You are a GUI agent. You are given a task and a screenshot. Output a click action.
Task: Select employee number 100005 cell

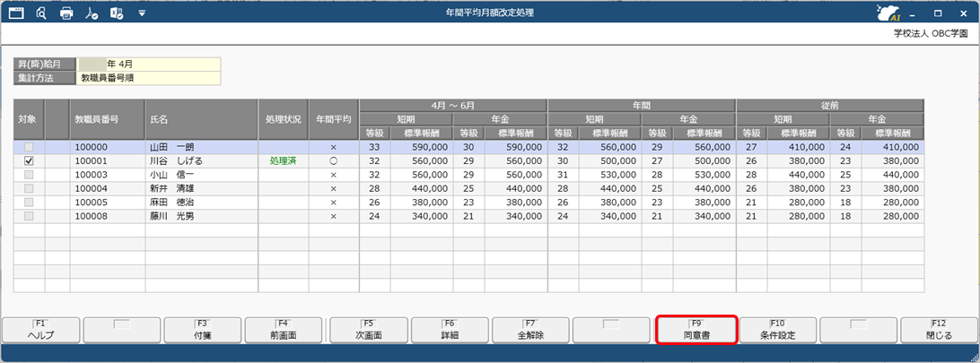(x=108, y=202)
